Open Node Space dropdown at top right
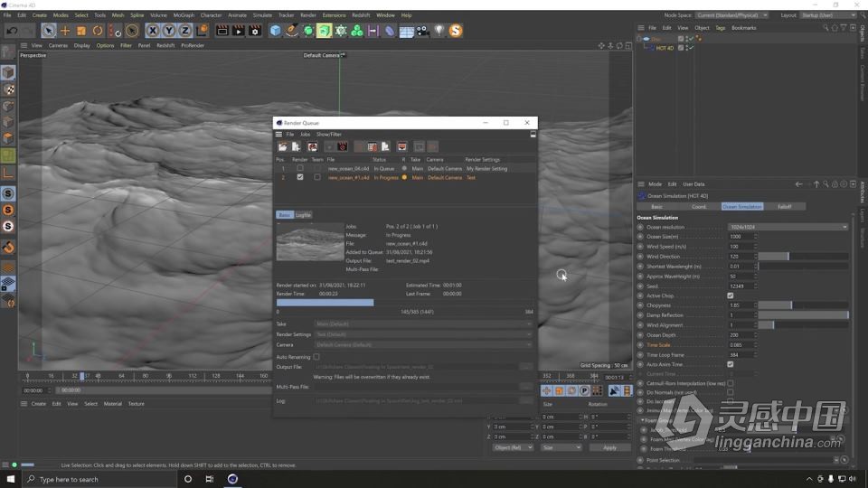The image size is (868, 488). (731, 15)
